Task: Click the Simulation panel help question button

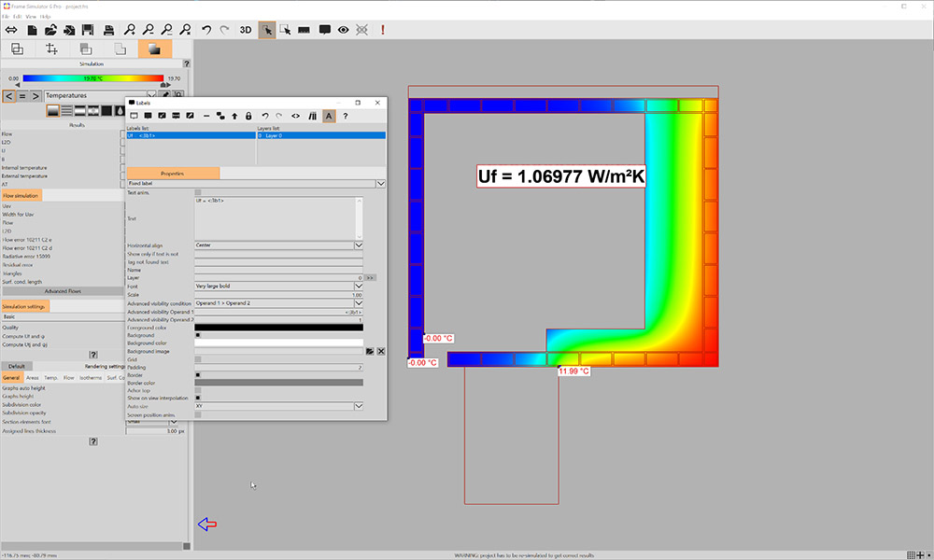Action: [x=187, y=63]
